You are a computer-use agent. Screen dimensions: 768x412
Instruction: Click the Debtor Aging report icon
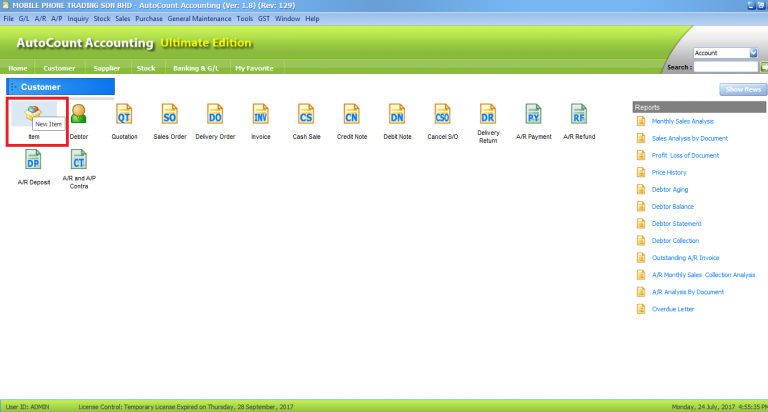tap(641, 190)
